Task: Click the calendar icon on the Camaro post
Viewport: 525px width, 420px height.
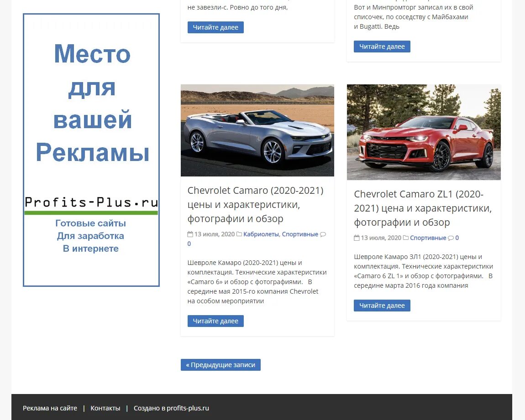Action: point(190,234)
